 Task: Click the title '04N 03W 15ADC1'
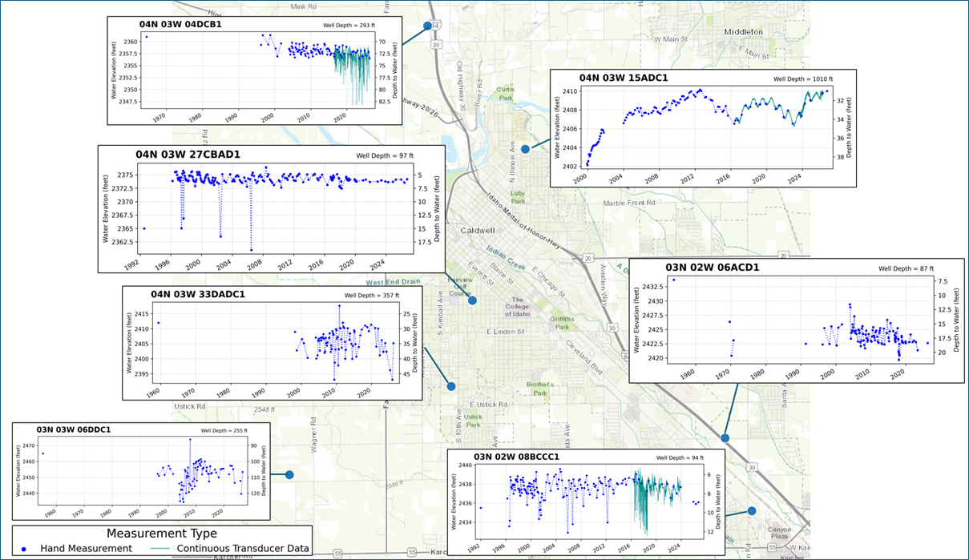(624, 78)
